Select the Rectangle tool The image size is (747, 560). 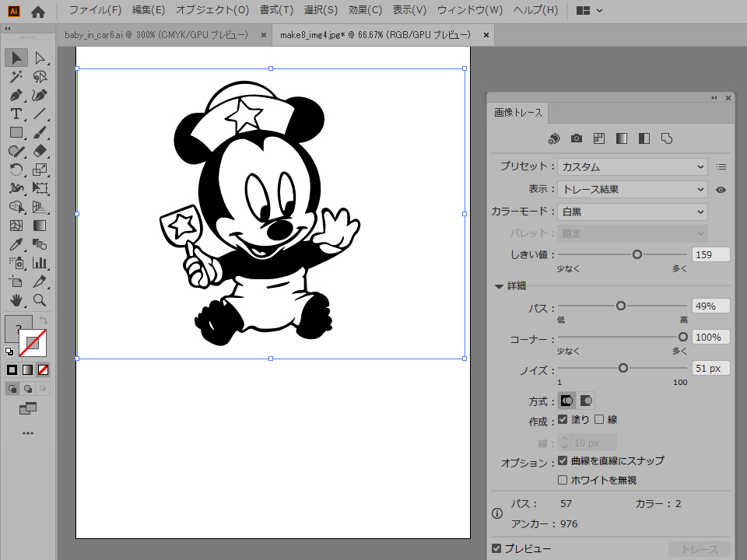(x=16, y=132)
